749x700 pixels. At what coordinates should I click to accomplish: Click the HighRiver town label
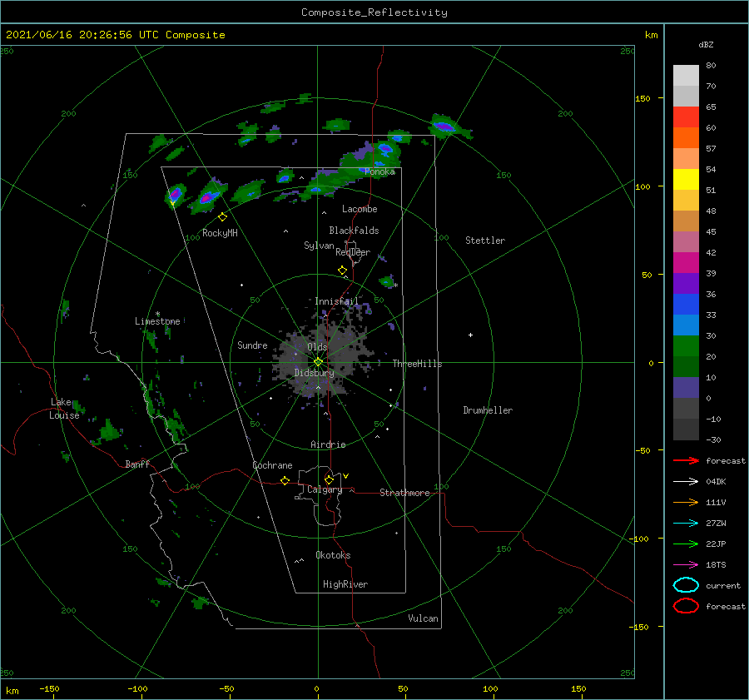click(x=345, y=584)
